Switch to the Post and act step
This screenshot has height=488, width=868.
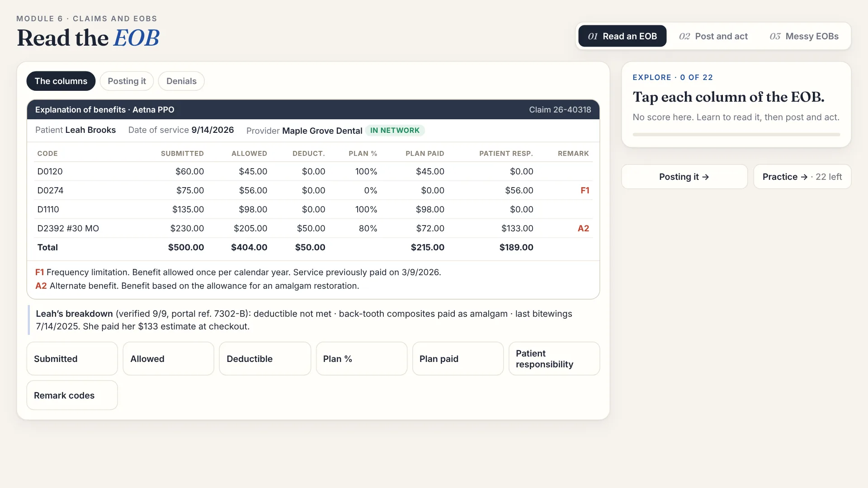[713, 36]
